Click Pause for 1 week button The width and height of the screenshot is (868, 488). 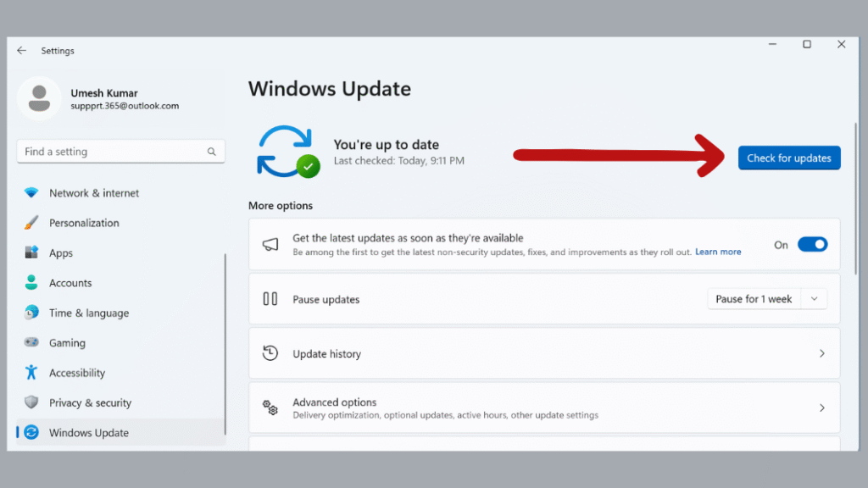click(x=754, y=299)
